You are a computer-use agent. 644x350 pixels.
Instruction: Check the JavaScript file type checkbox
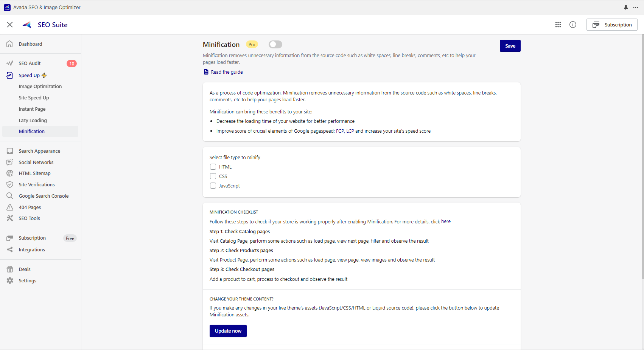(x=213, y=186)
